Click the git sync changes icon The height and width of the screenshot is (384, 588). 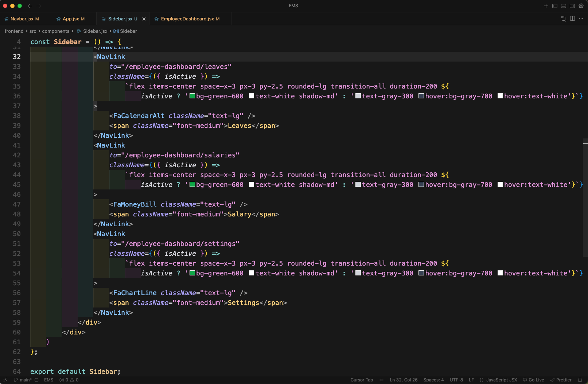36,380
